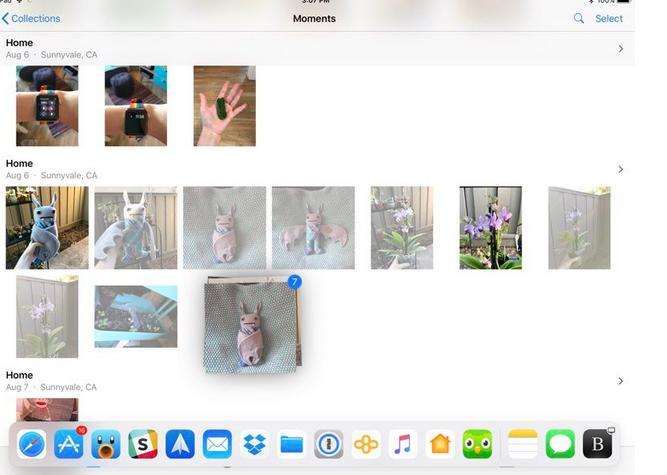
Task: Tap the search magnifier icon
Action: (579, 18)
